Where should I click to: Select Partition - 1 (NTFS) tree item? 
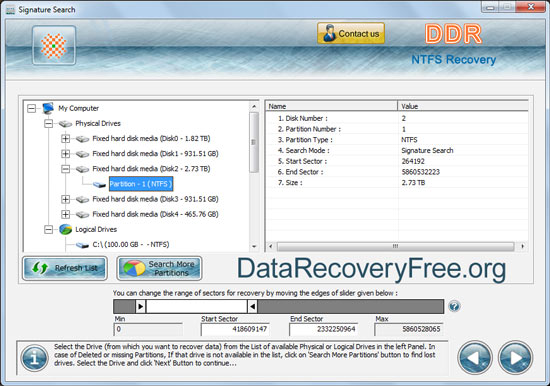(141, 184)
